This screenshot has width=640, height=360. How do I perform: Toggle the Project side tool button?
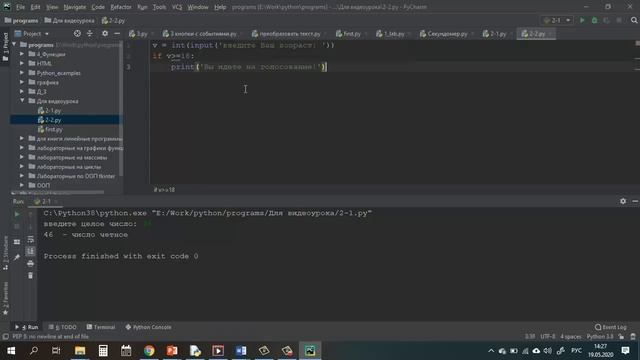click(5, 47)
